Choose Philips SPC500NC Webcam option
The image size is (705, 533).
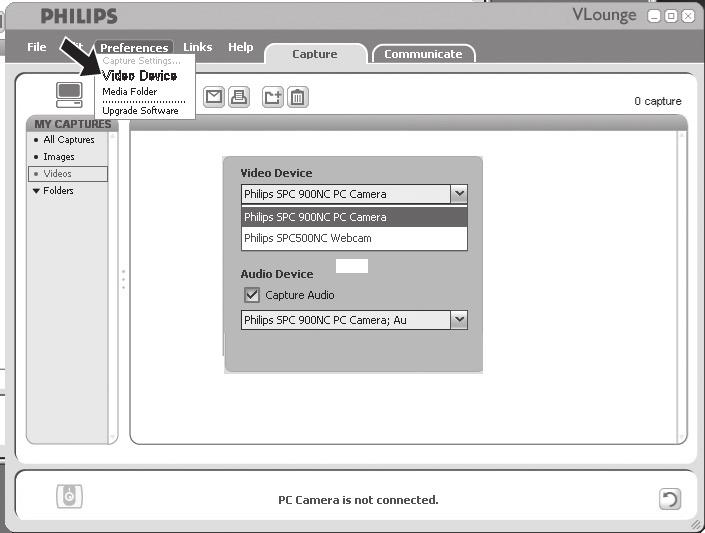click(354, 238)
